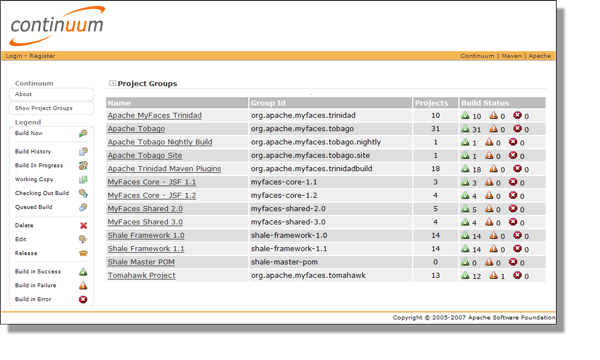
Task: Open Tomahawk Project group
Action: (x=142, y=275)
